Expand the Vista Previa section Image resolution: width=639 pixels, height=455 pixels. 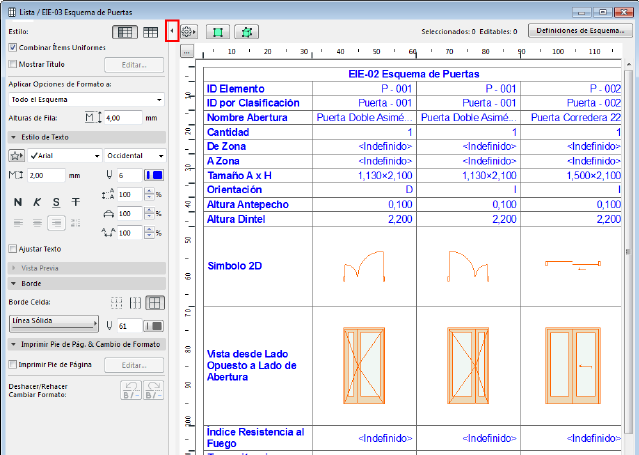coord(40,268)
